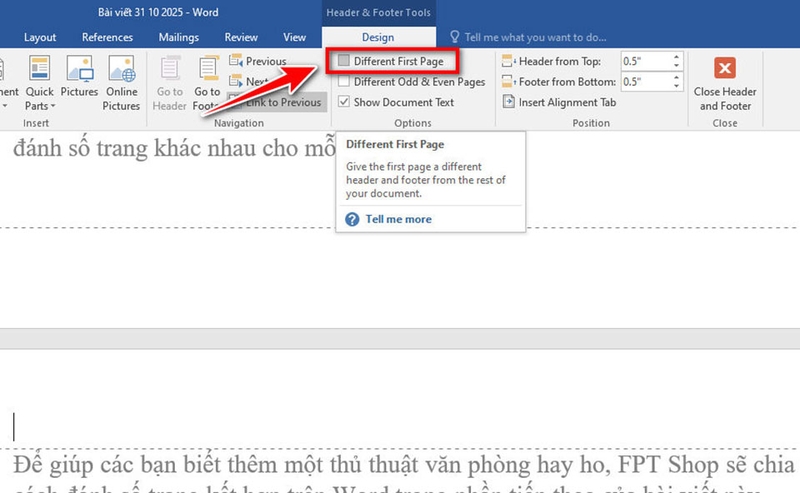Click the Options group label
The width and height of the screenshot is (800, 493).
pos(413,123)
